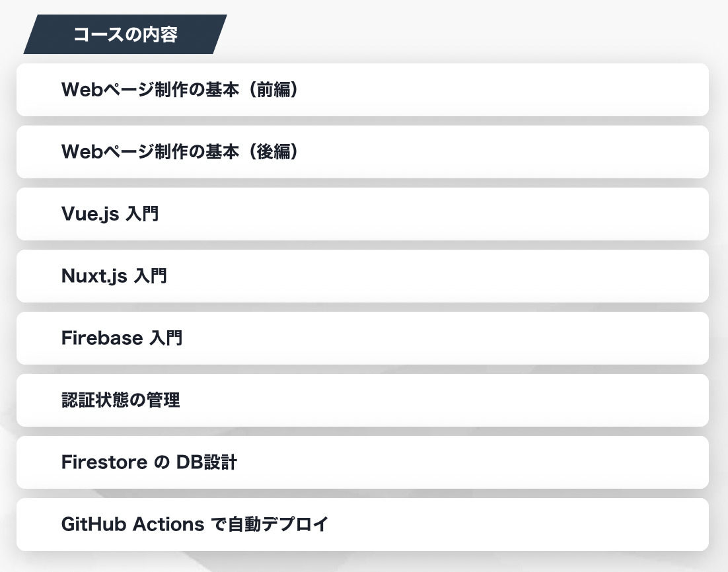Image resolution: width=728 pixels, height=572 pixels.
Task: Choose the Firestore の DB設計 title text
Action: (149, 462)
